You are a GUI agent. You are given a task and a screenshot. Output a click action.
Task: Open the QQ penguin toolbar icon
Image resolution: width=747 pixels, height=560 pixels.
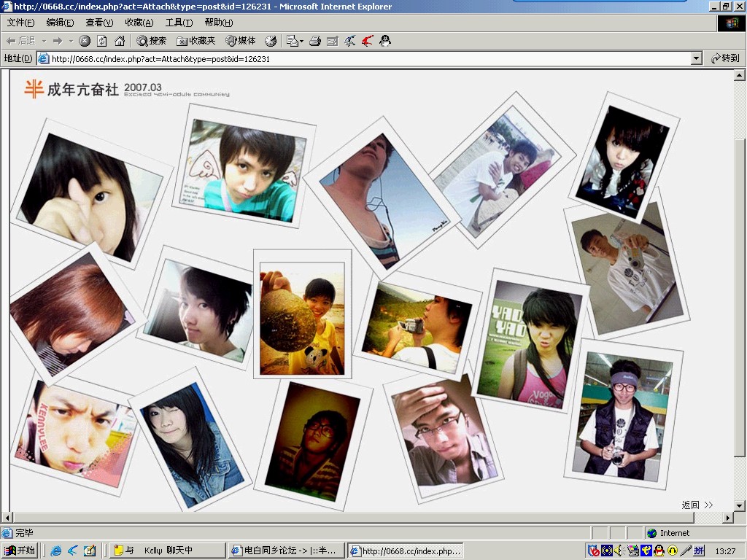click(x=385, y=41)
